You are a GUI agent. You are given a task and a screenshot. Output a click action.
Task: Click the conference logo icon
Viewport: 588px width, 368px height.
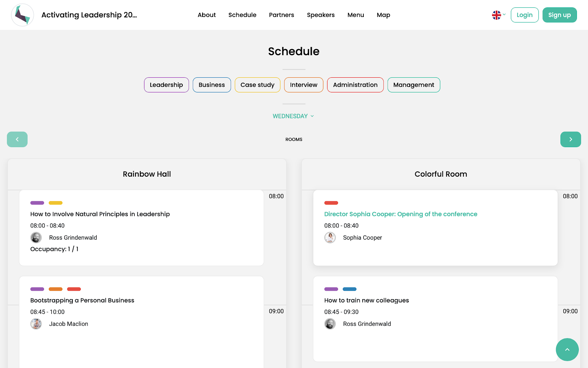[x=22, y=15]
